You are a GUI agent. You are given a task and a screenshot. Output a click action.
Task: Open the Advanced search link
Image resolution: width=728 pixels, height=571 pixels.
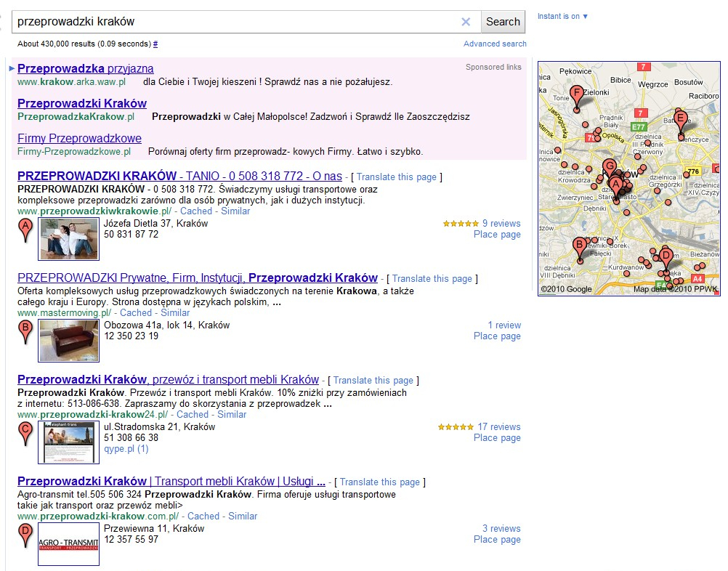click(495, 44)
